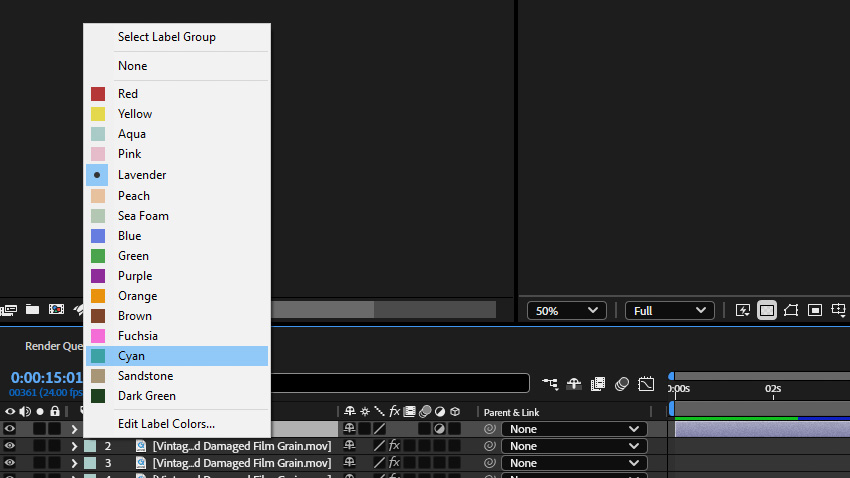Toggle Fast Previews icon in viewer
Image resolution: width=850 pixels, height=478 pixels.
tap(743, 311)
